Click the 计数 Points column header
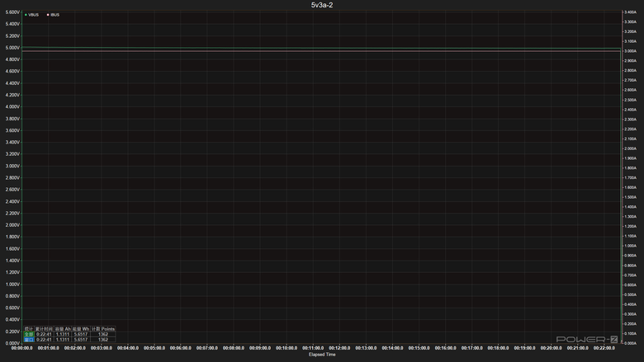644x362 pixels. [103, 329]
